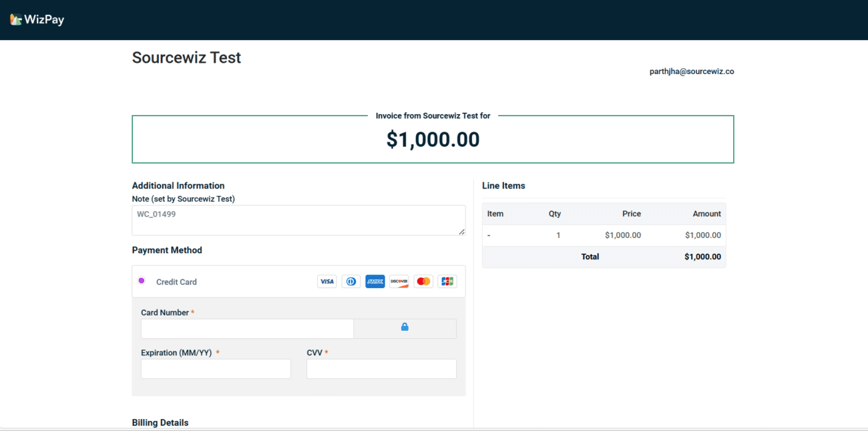The image size is (868, 431).
Task: Click the Diners Club card icon
Action: 351,281
